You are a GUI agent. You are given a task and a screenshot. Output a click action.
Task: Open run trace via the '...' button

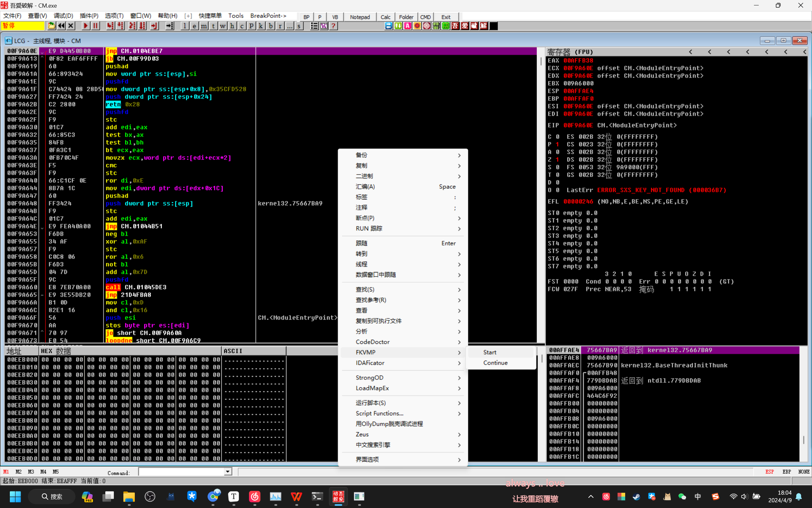[289, 26]
